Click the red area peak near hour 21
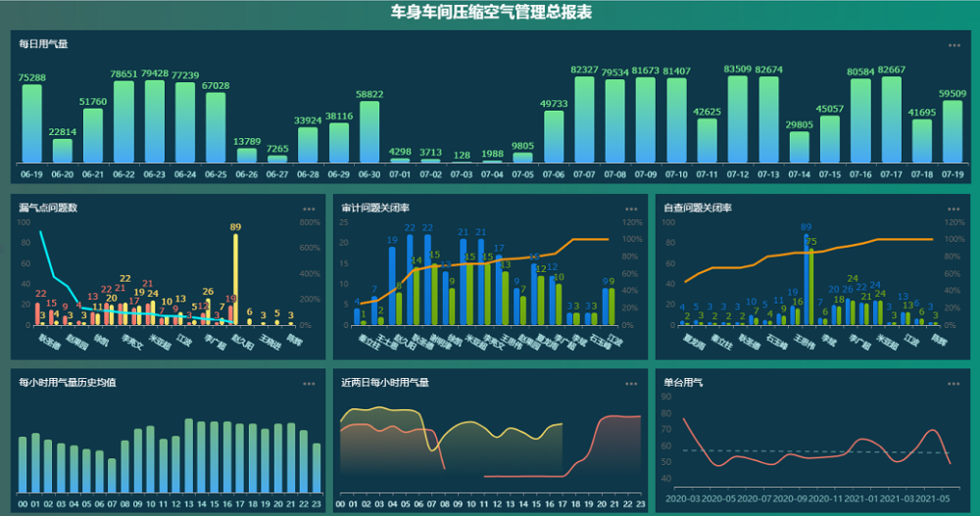 point(615,417)
